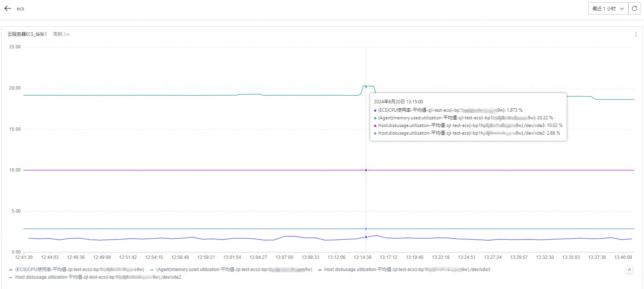Toggle the Host.diskusage /dev/vda2 legend series
Image resolution: width=644 pixels, height=289 pixels.
[x=95, y=277]
